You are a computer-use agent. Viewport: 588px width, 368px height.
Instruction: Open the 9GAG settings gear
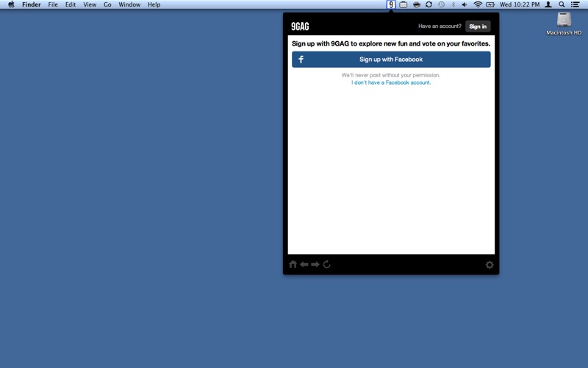tap(490, 265)
